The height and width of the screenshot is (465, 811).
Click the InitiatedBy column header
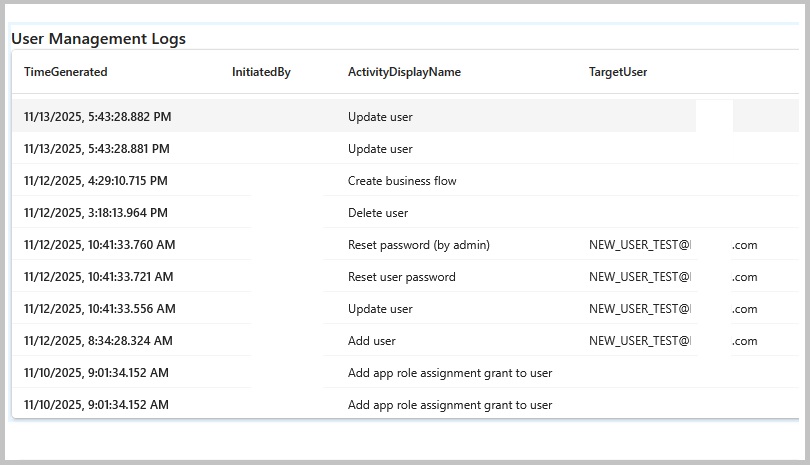tap(261, 72)
